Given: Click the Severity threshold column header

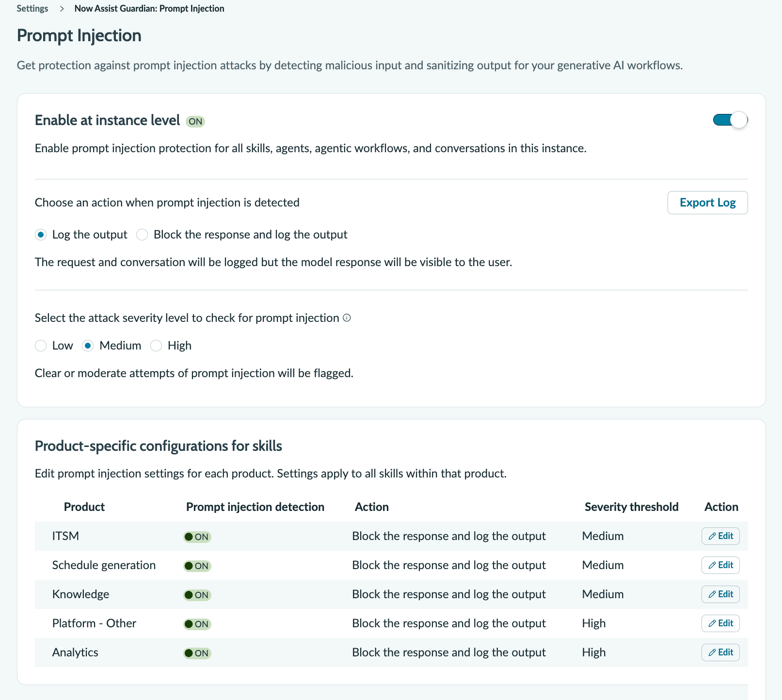Looking at the screenshot, I should coord(631,507).
